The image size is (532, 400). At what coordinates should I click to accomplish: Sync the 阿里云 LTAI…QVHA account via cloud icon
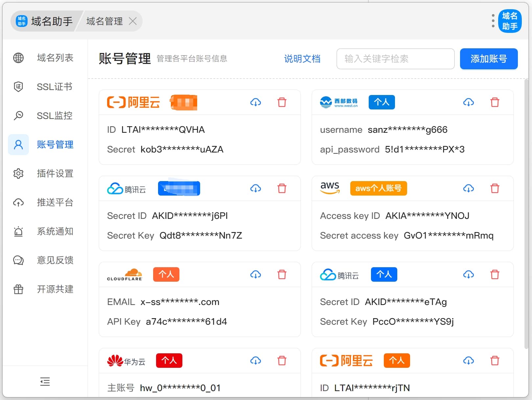256,102
